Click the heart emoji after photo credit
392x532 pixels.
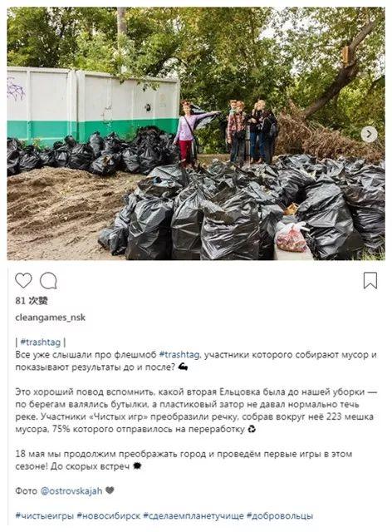click(x=109, y=490)
